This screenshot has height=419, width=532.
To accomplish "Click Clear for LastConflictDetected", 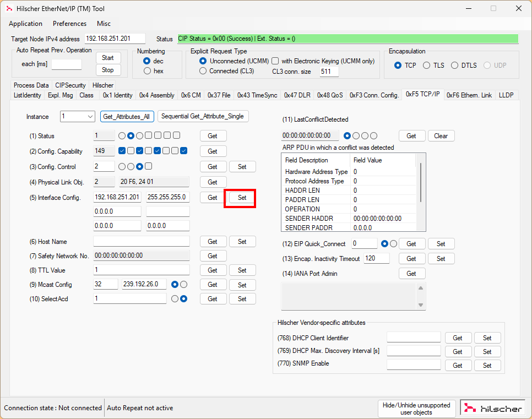I will [441, 135].
